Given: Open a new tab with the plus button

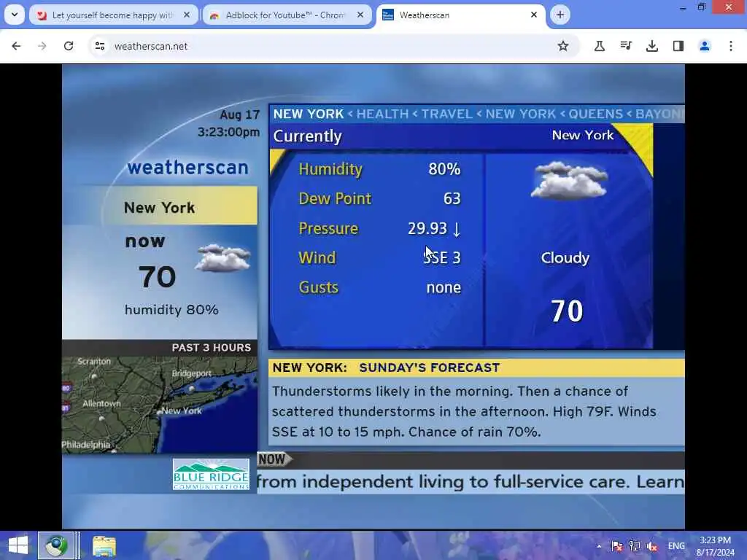Looking at the screenshot, I should 560,15.
